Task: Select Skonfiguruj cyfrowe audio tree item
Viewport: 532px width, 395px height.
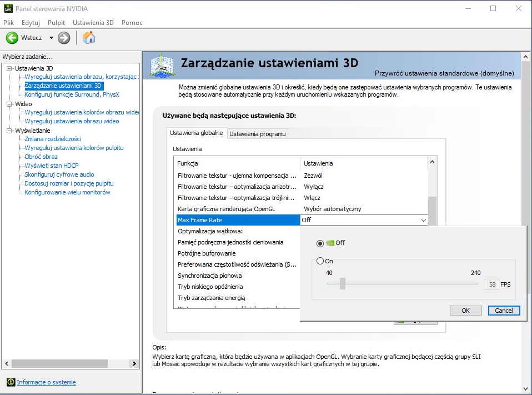Action: coord(59,174)
